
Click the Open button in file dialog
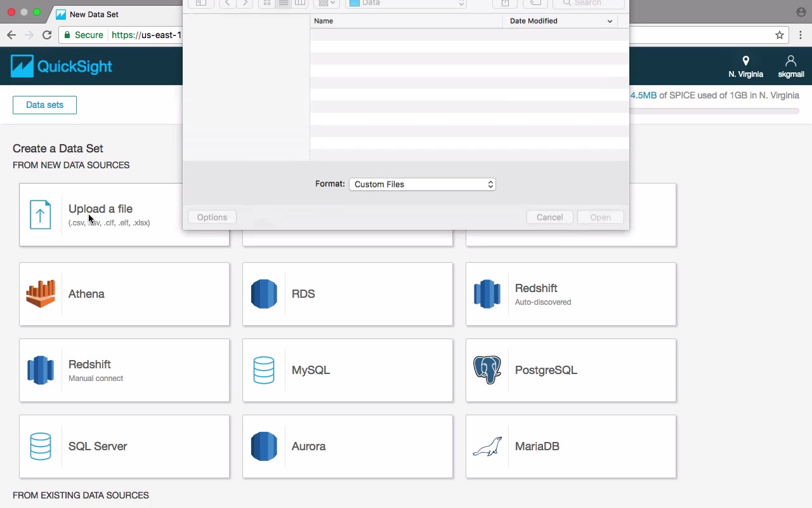pos(600,217)
